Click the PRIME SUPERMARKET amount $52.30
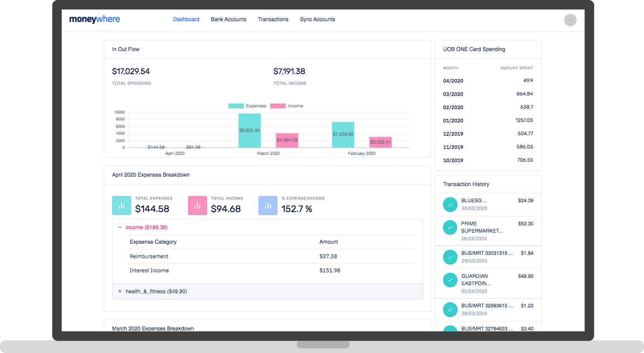Image resolution: width=644 pixels, height=353 pixels. 526,224
